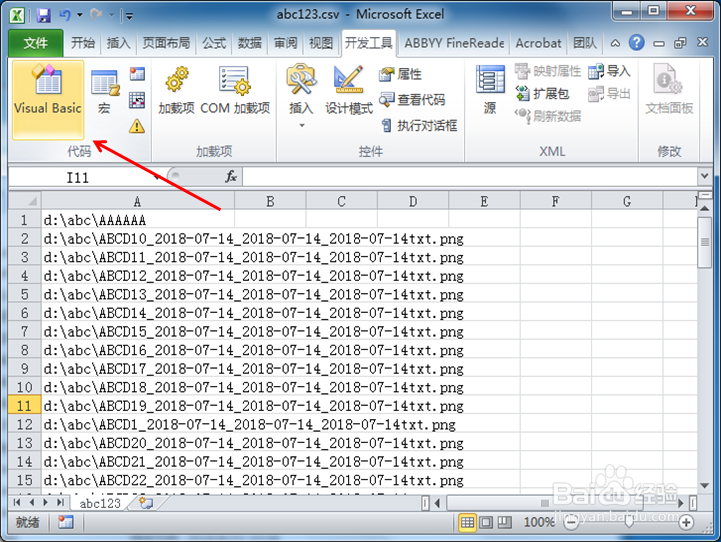Click View Code (查看代码)

[x=412, y=99]
